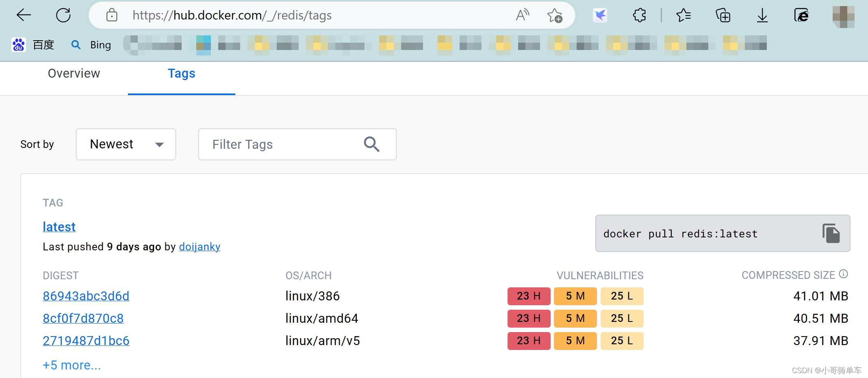Expand the +5 more digests link
868x378 pixels.
coord(72,365)
